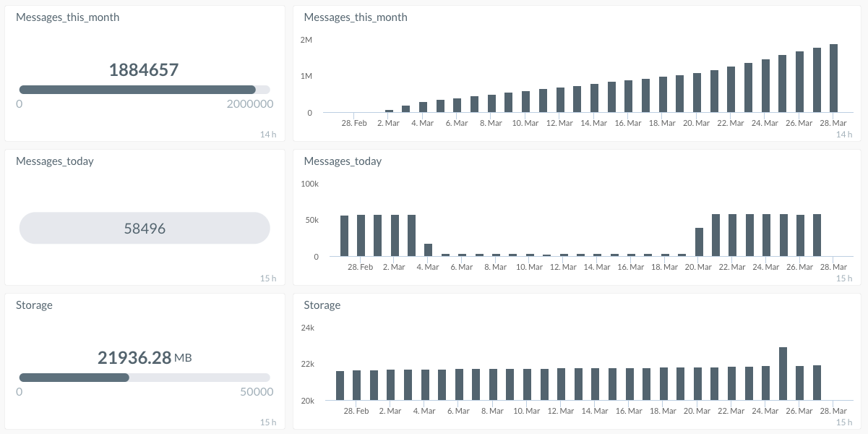The width and height of the screenshot is (868, 434).
Task: Open the Messages_today chart title
Action: pos(343,161)
